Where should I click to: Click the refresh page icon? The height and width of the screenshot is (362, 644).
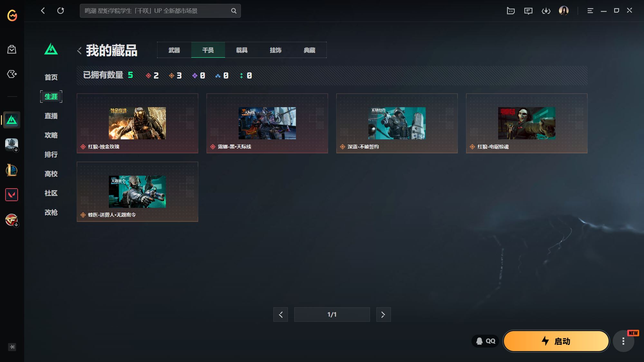(x=61, y=11)
